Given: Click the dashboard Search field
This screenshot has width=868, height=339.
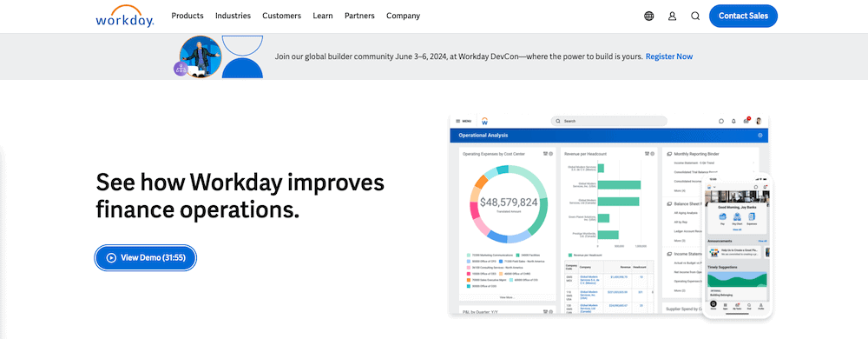Looking at the screenshot, I should tap(609, 121).
